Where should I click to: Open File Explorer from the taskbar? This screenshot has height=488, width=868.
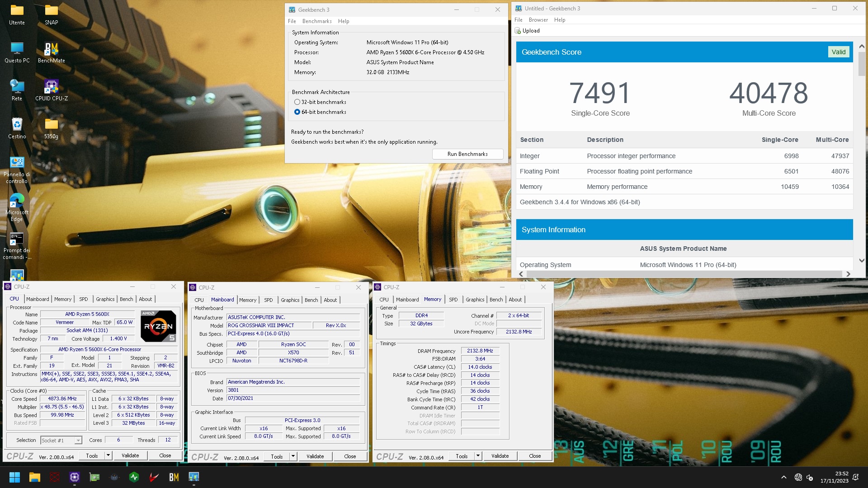35,477
